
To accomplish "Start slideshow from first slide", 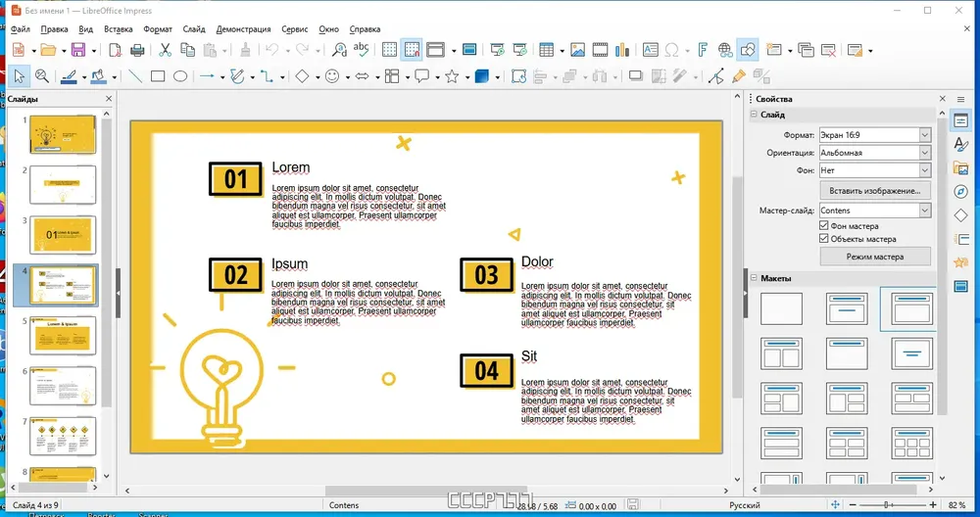I will pos(497,50).
